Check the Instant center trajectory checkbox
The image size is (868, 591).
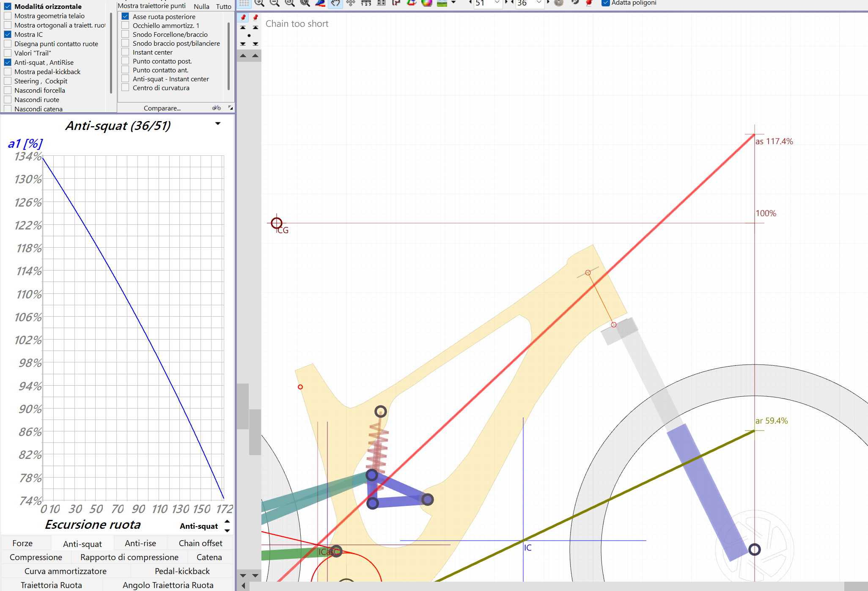(x=125, y=52)
